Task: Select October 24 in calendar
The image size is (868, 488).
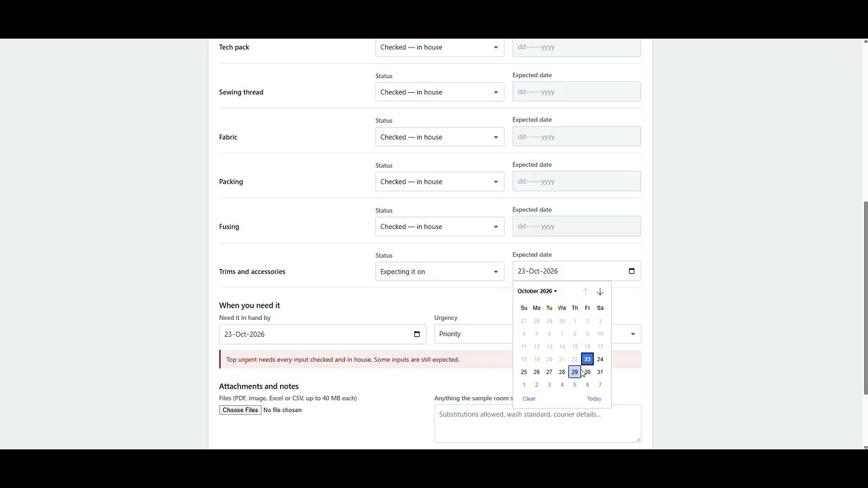Action: pos(600,359)
